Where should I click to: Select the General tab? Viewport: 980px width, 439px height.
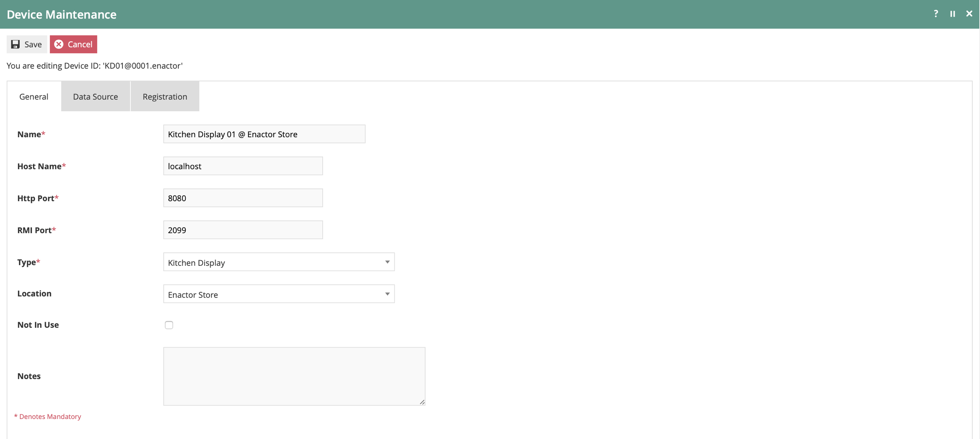coord(33,96)
